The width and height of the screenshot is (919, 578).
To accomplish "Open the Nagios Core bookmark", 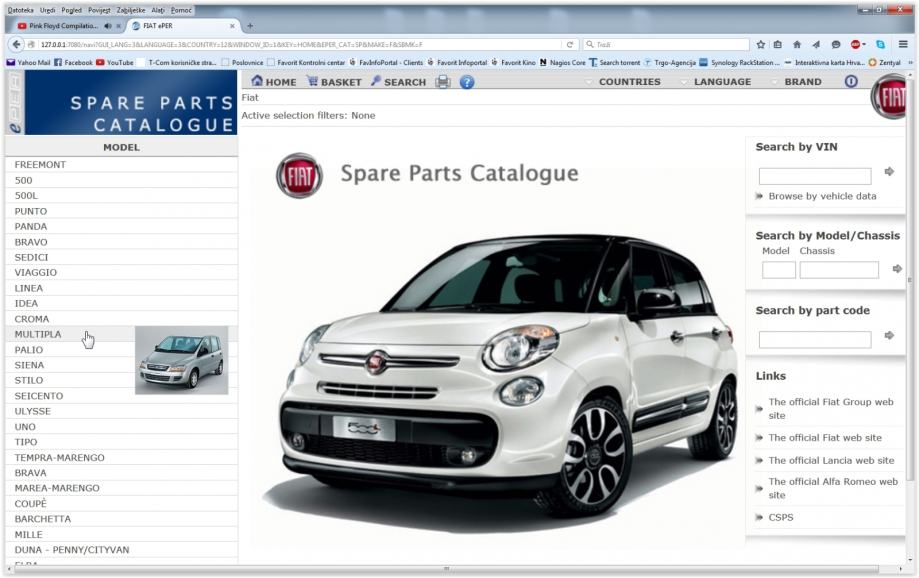I will (562, 62).
